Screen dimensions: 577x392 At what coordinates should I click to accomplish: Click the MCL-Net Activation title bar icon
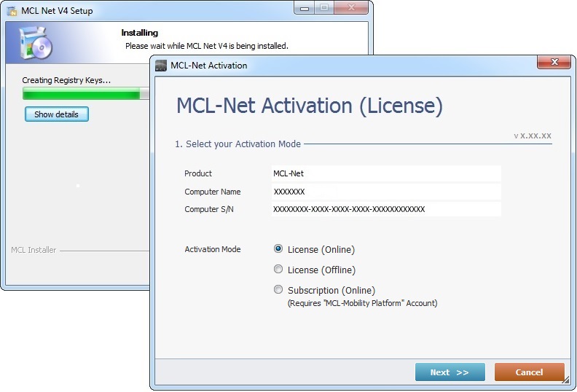(161, 66)
